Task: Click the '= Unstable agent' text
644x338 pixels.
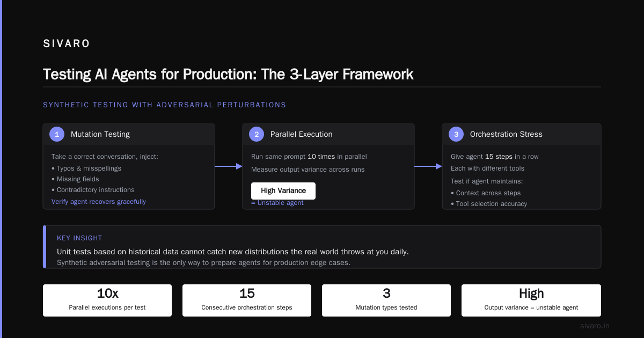Action: click(277, 203)
